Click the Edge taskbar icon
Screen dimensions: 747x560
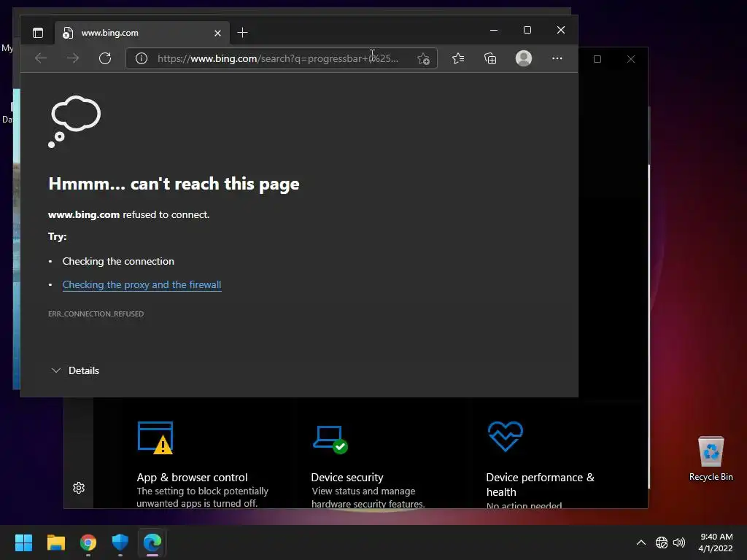pyautogui.click(x=152, y=542)
